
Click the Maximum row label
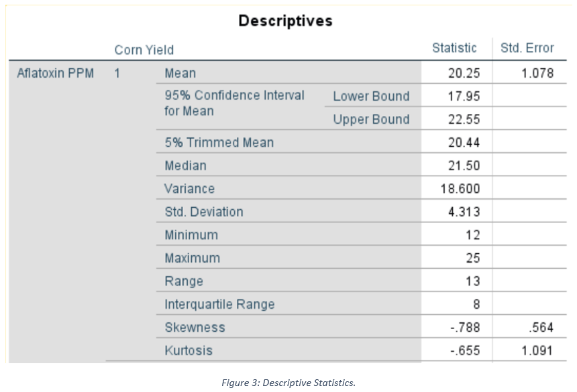[x=193, y=258]
